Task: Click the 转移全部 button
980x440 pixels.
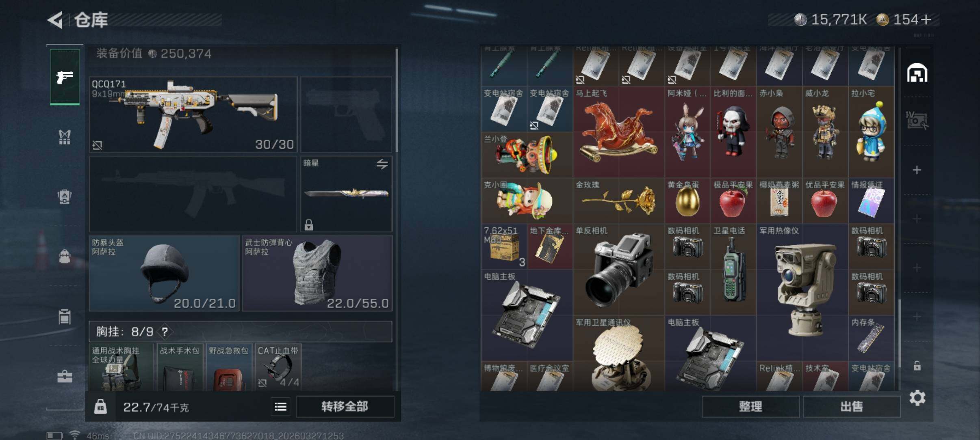Action: (345, 406)
